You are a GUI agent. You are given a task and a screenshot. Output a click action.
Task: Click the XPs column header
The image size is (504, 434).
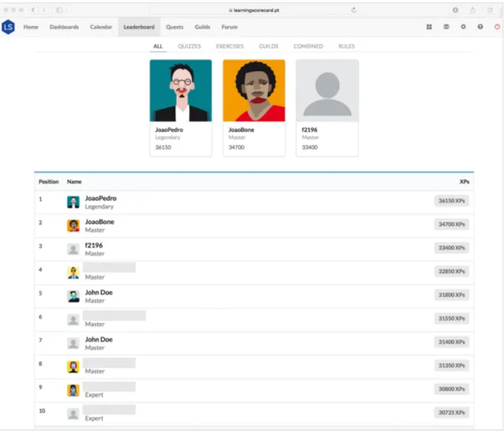pyautogui.click(x=464, y=181)
